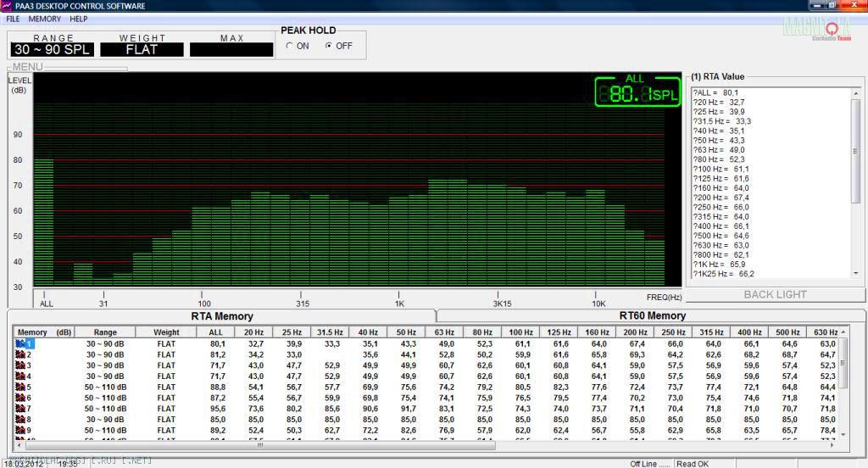The width and height of the screenshot is (868, 468).
Task: Click memory table horizontal scrollbar thumb
Action: coord(259,445)
